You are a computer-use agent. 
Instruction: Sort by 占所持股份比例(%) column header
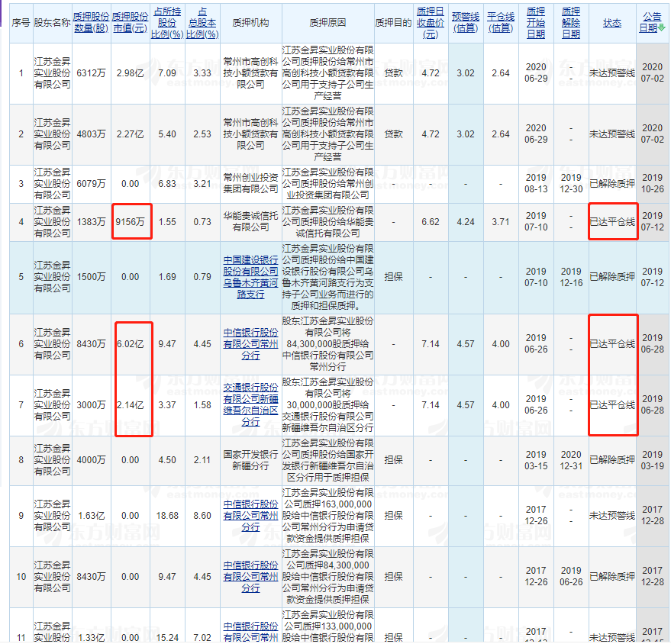(x=167, y=23)
